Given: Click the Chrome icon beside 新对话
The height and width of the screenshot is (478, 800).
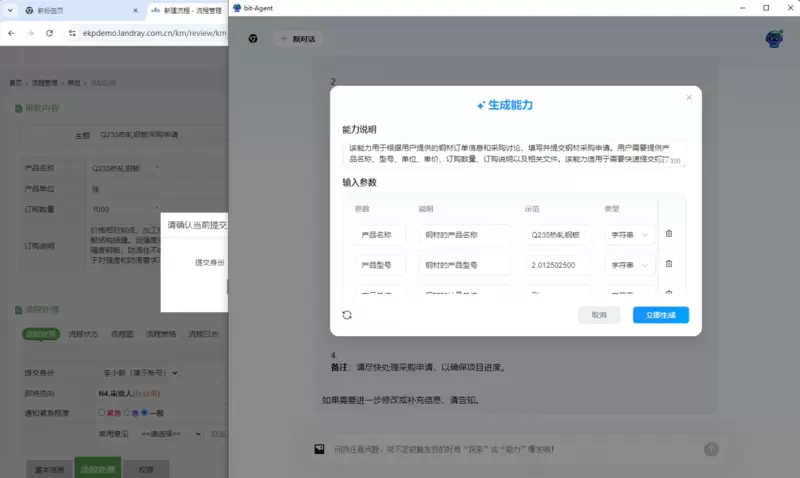Looking at the screenshot, I should 253,39.
